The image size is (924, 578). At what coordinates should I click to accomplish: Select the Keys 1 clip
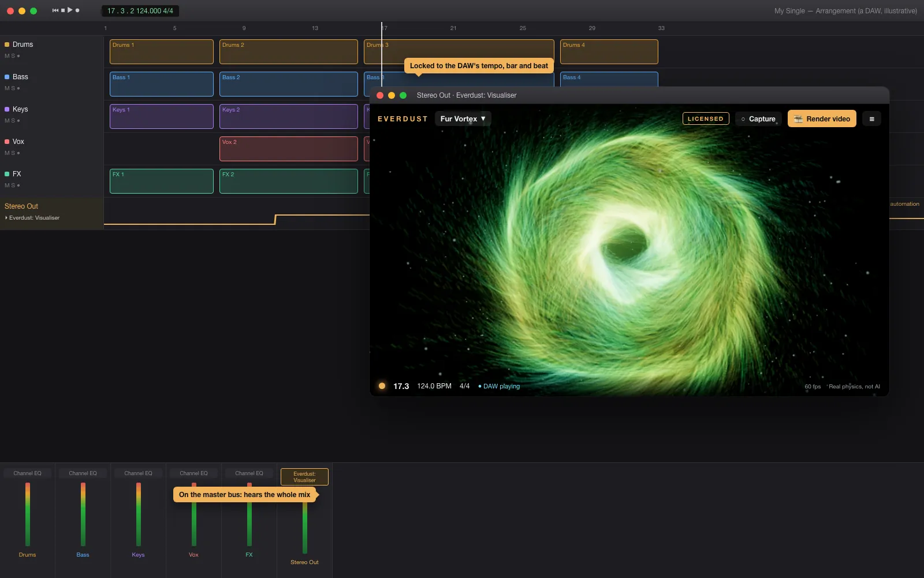coord(162,117)
